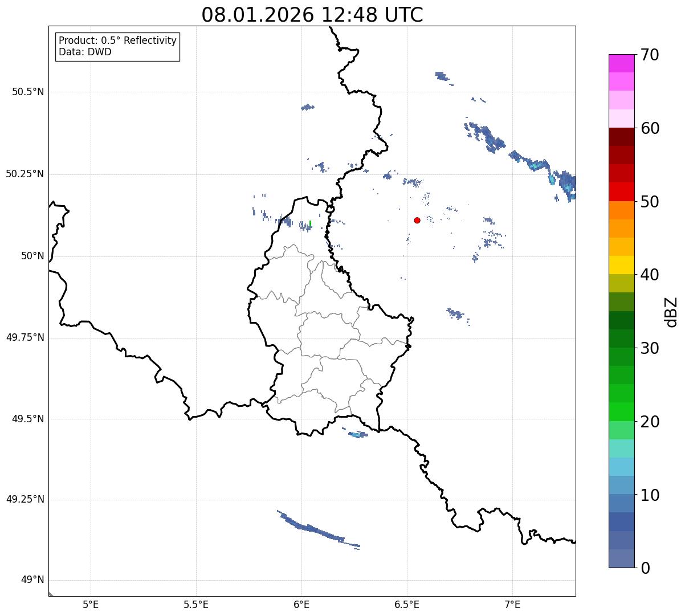Screen dimensions: 685x616
Task: Click the 50.5°N latitude label
Action: point(28,92)
